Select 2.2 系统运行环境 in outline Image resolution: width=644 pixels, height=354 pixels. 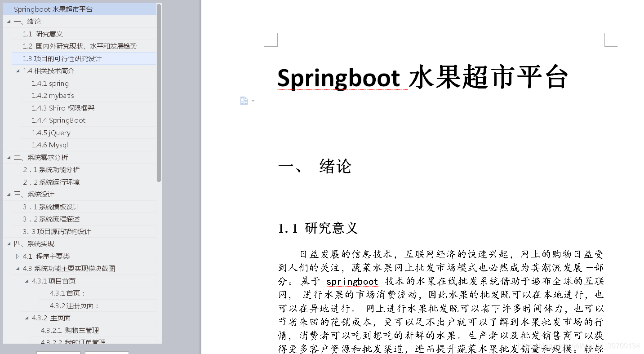pos(51,182)
